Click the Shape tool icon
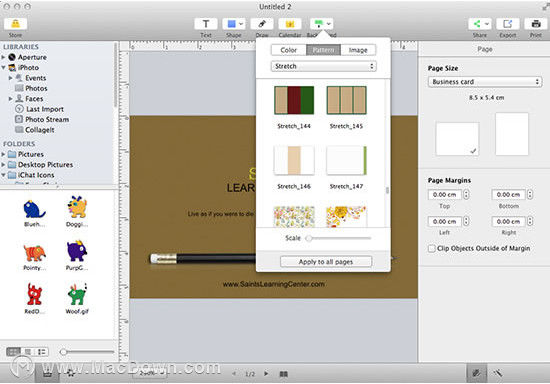Screen dimensions: 550x384 click(x=234, y=24)
